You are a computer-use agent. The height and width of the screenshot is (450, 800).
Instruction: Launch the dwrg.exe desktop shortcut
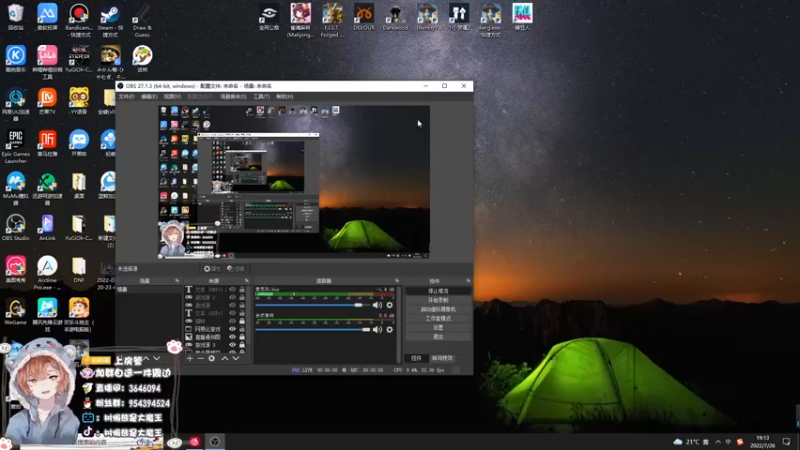[490, 20]
